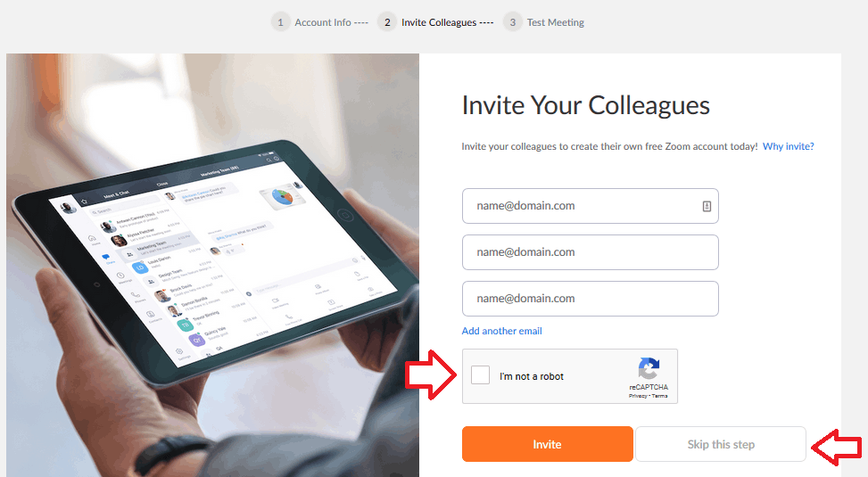This screenshot has height=477, width=868.
Task: Open the reCAPTCHA Terms link
Action: coord(660,396)
